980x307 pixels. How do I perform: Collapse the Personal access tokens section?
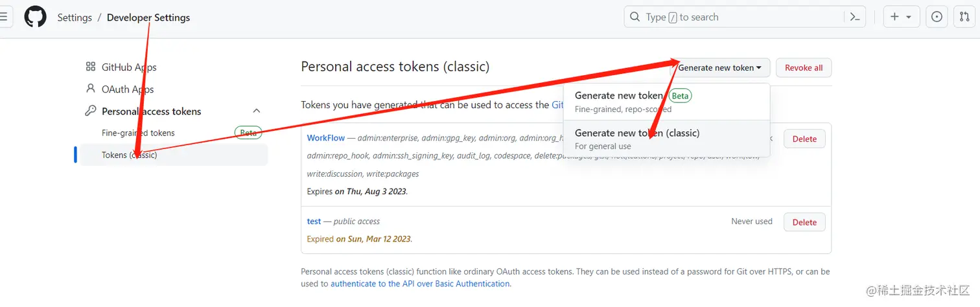point(257,111)
